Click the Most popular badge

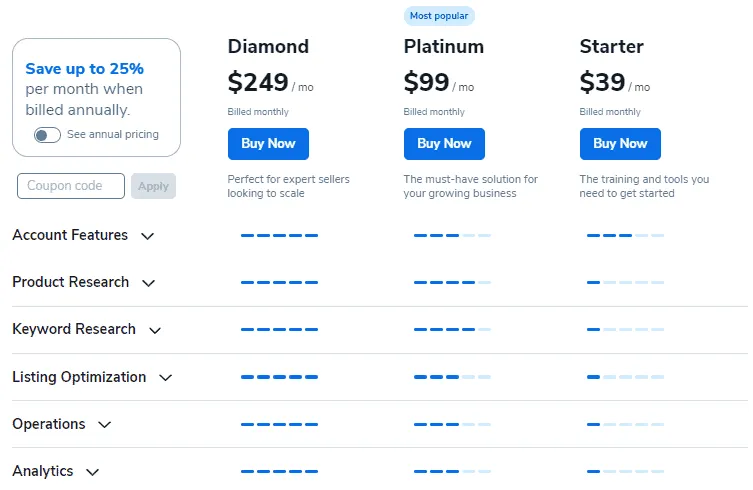pos(439,16)
